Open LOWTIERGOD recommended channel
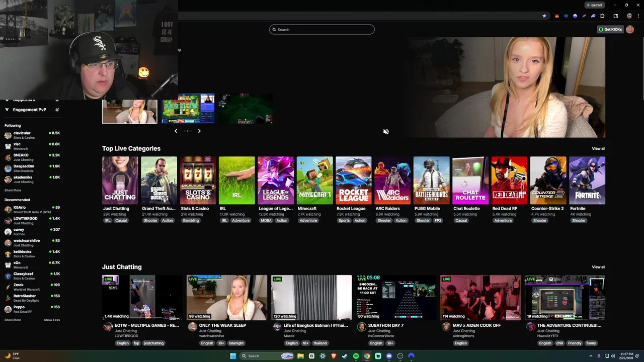This screenshot has width=644, height=362. [x=32, y=220]
